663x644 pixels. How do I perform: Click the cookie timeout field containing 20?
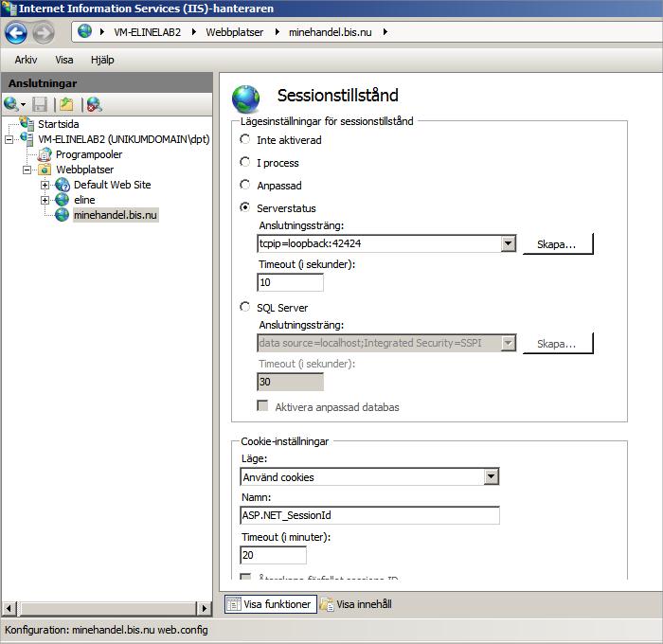273,555
